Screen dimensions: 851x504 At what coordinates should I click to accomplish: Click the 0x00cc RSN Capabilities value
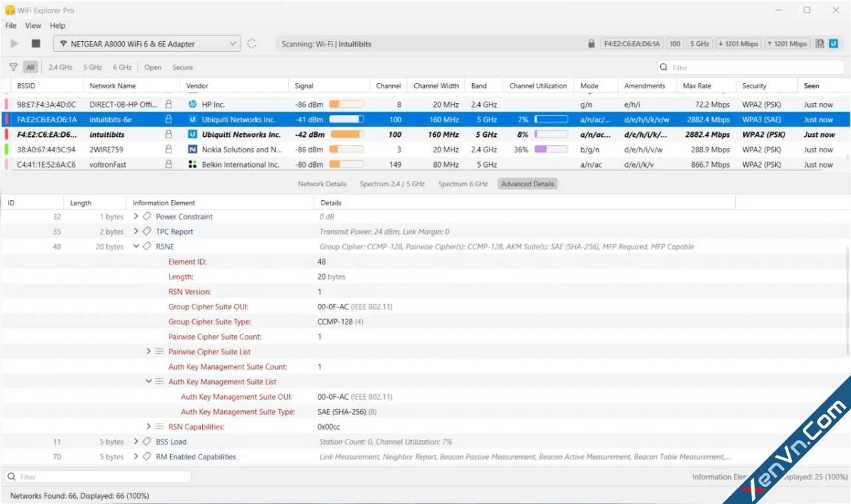pos(328,426)
